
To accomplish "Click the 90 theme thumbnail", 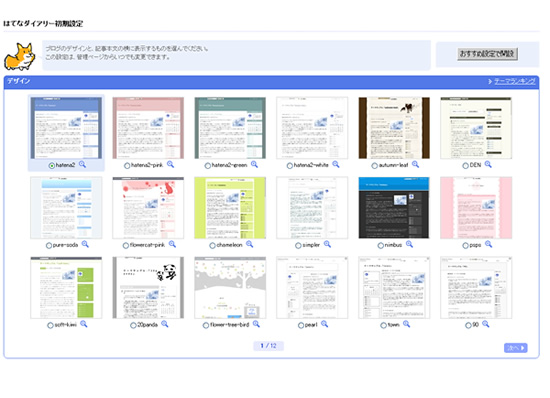I will tap(476, 288).
